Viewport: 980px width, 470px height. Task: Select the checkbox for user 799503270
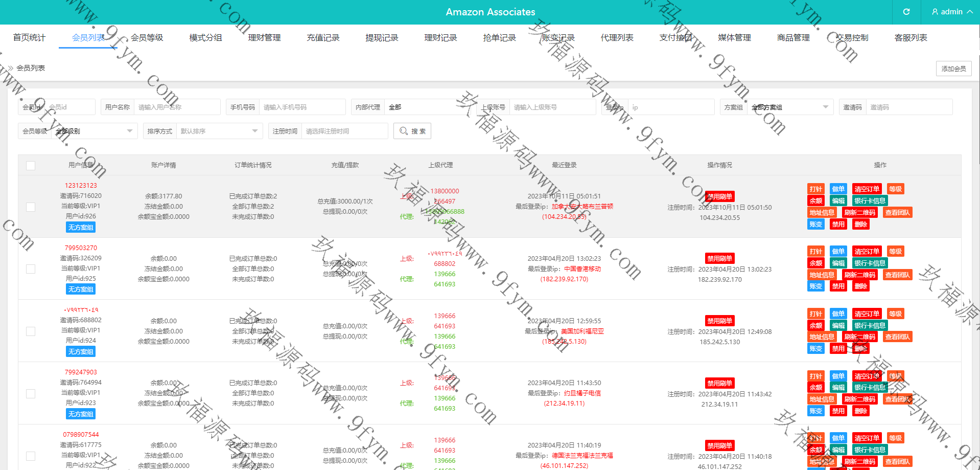pos(31,269)
